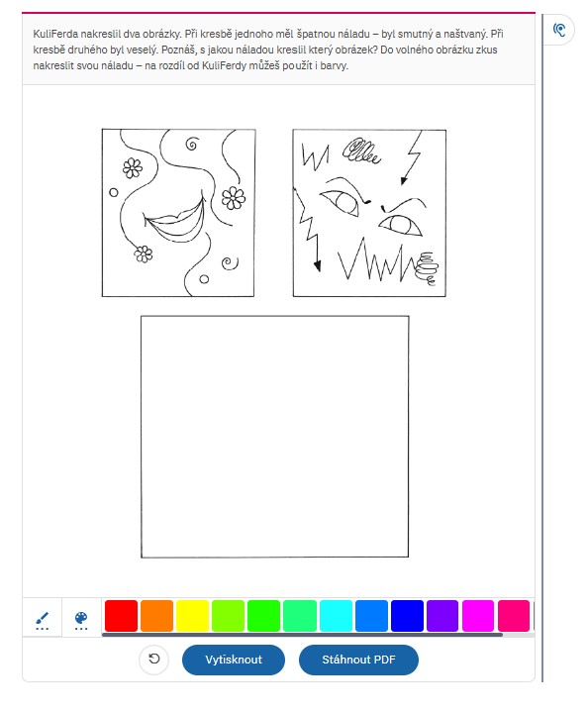This screenshot has width=588, height=713.
Task: Click the Stáhnout PDF button
Action: coord(358,660)
